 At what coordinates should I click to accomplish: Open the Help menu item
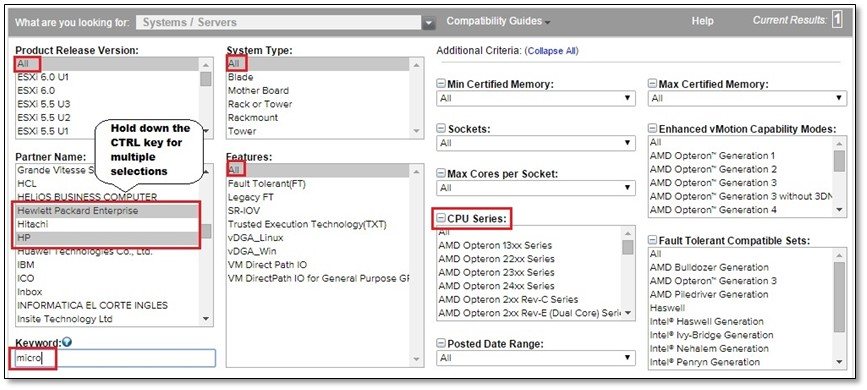702,21
